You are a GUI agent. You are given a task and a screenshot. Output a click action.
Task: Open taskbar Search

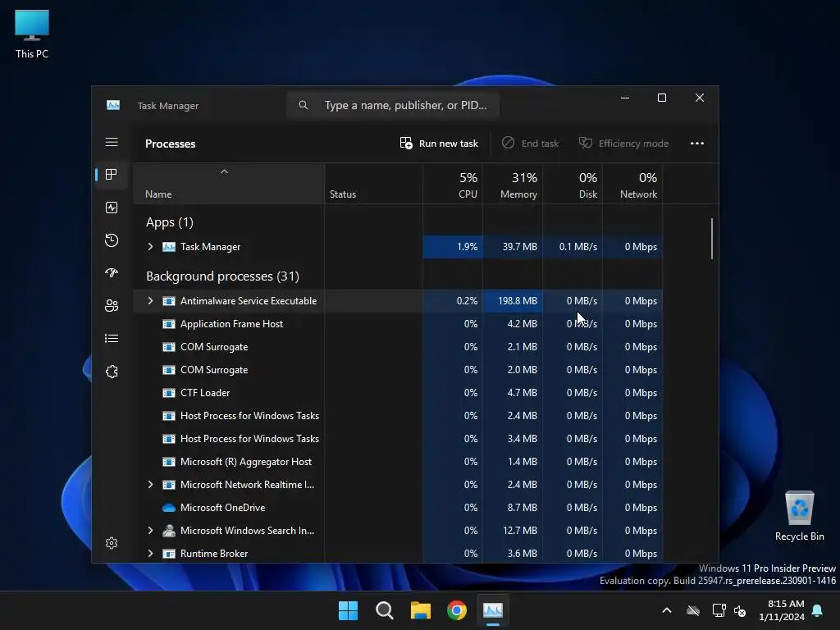(384, 610)
